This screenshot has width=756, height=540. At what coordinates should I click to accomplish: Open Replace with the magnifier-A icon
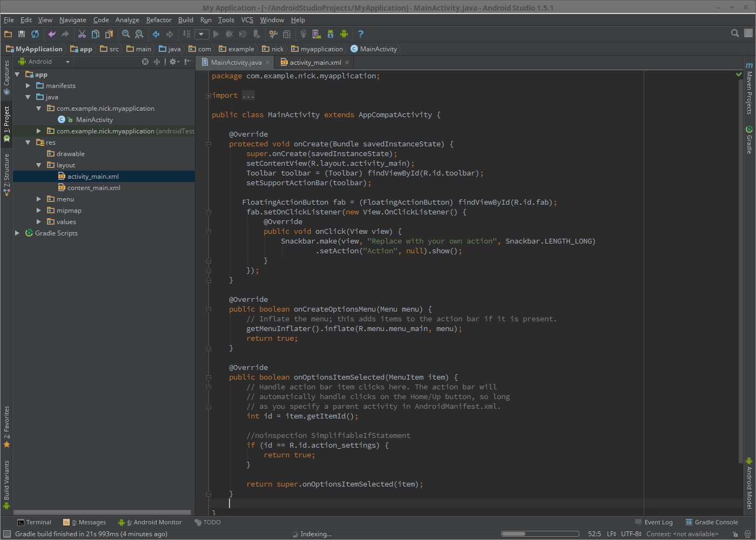pyautogui.click(x=139, y=34)
